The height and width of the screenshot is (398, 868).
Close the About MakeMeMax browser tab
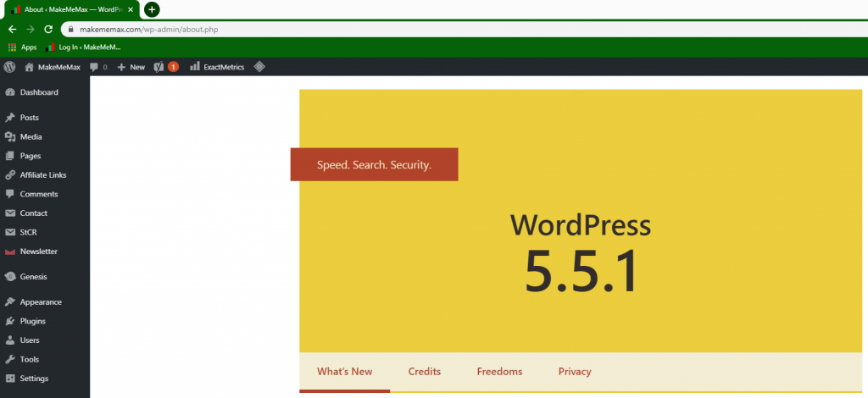pos(131,9)
